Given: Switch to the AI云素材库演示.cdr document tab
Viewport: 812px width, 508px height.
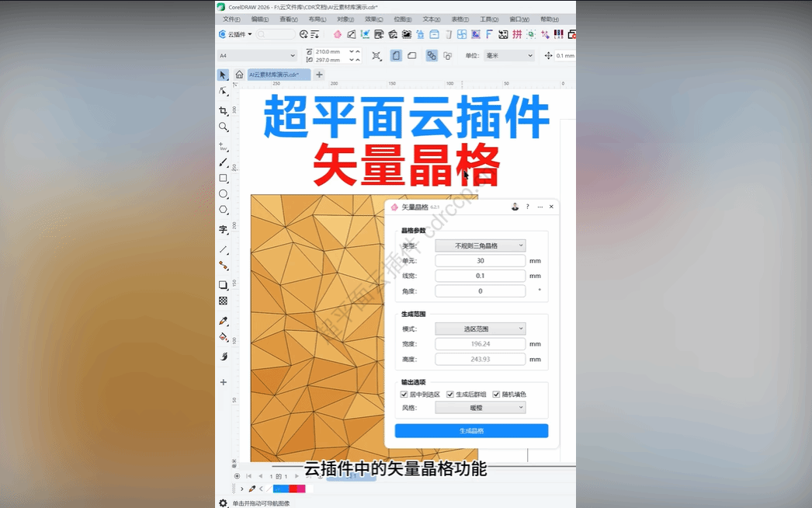Looking at the screenshot, I should point(279,75).
